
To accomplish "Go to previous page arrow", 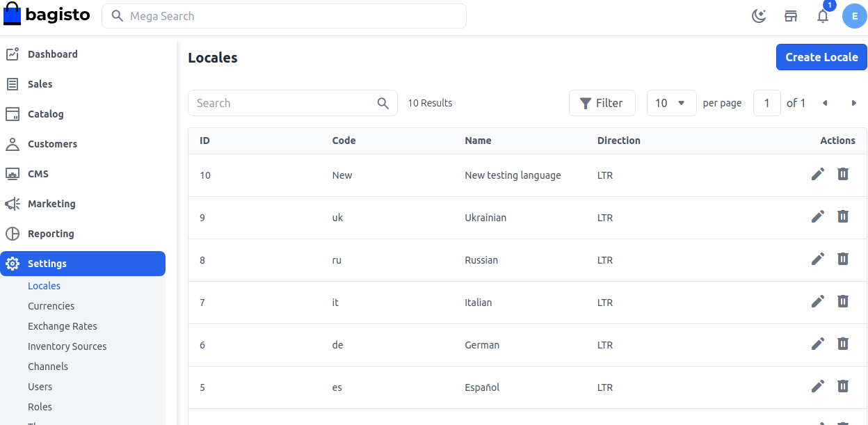I will click(825, 103).
